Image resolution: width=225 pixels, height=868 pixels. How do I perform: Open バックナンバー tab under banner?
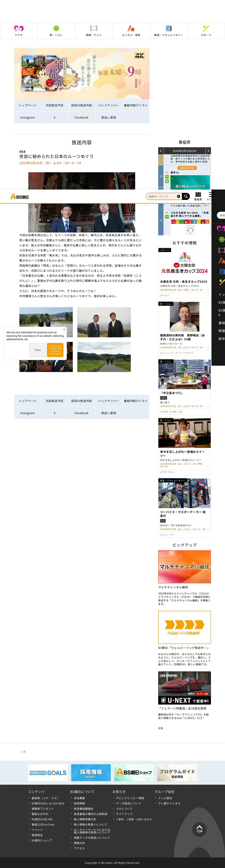[109, 106]
